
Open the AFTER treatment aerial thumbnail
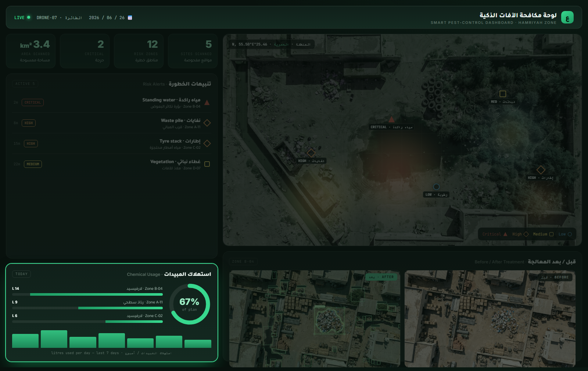(x=315, y=319)
